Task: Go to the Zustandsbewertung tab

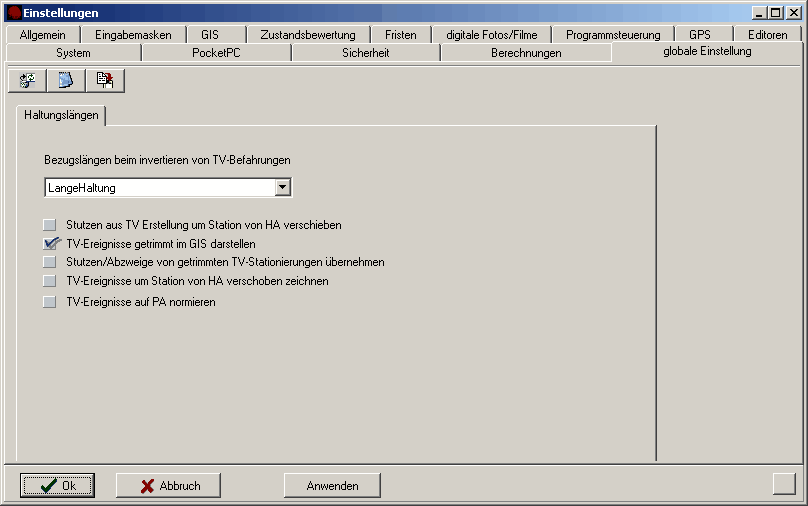Action: coord(308,35)
